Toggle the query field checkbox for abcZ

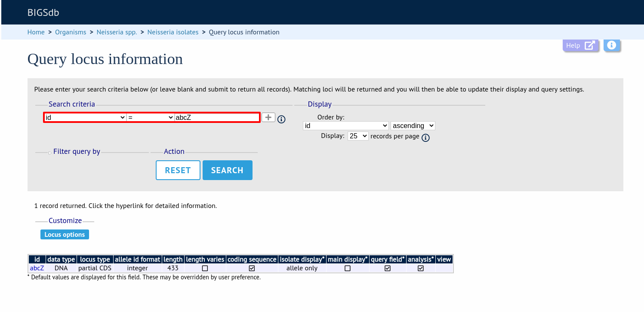coord(388,268)
